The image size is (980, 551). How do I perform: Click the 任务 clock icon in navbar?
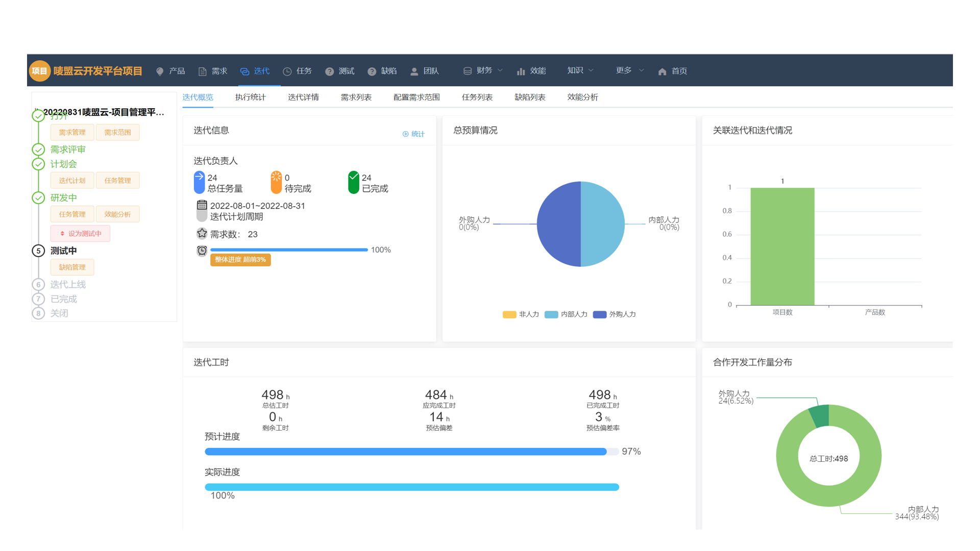click(x=287, y=71)
